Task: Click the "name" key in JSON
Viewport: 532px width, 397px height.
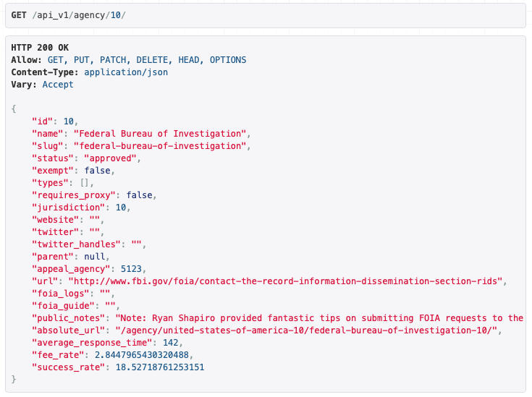Action: pos(48,134)
